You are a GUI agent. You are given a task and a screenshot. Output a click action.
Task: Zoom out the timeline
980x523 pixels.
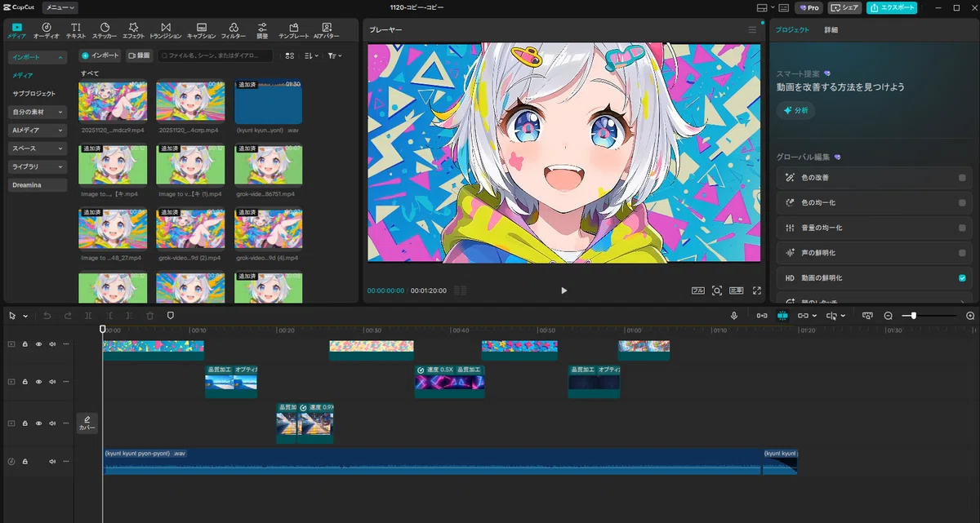coord(889,316)
